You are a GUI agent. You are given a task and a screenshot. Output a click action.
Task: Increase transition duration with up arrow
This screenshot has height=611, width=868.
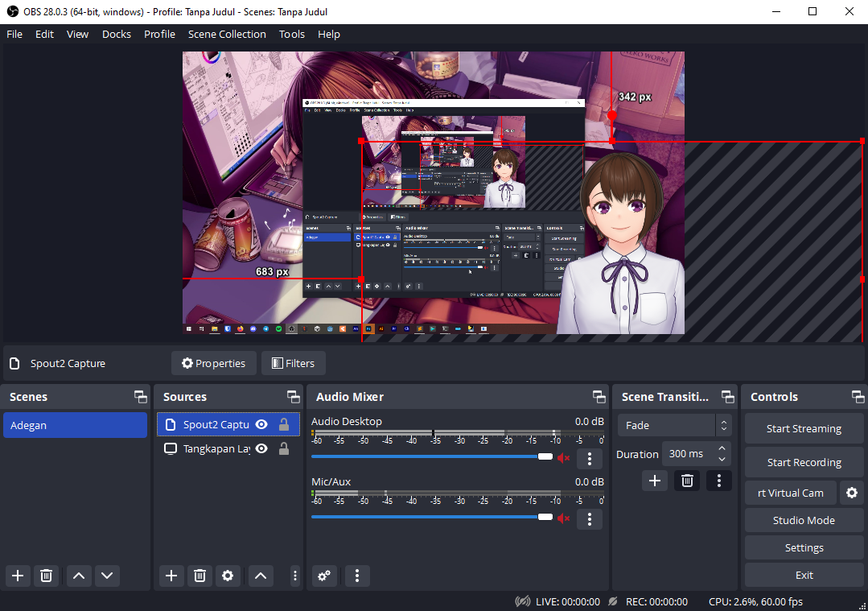722,448
